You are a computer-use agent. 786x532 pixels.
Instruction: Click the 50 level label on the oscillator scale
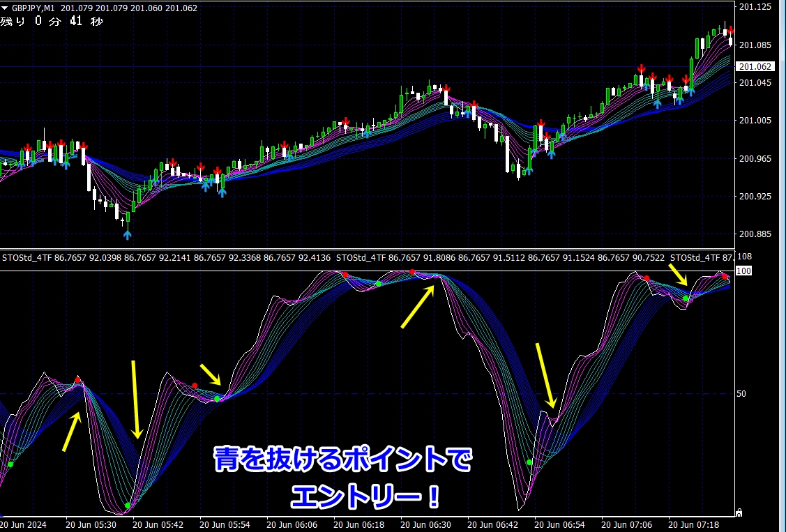(741, 393)
